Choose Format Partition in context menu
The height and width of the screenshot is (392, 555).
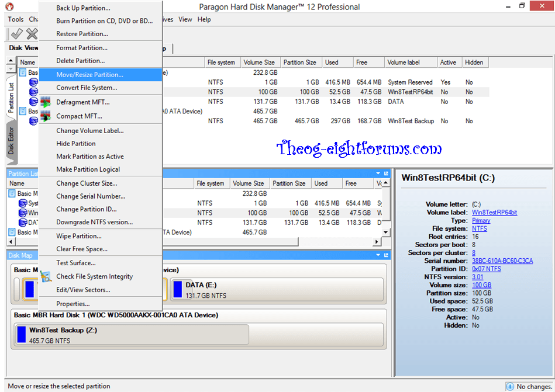[101, 48]
